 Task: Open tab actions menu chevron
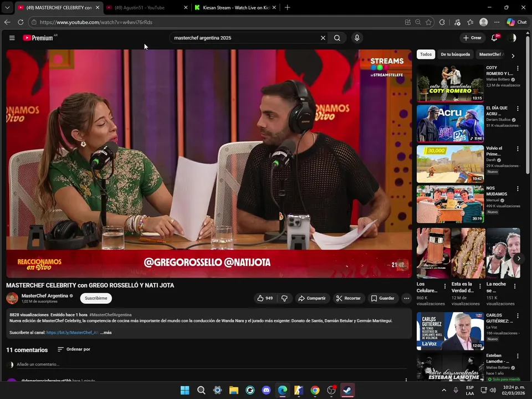[7, 7]
